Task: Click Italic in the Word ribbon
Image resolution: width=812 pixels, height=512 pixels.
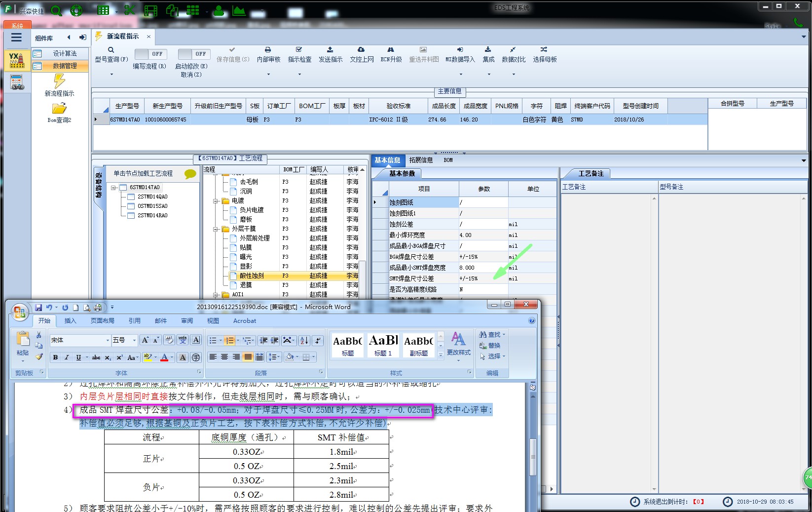Action: pos(67,357)
